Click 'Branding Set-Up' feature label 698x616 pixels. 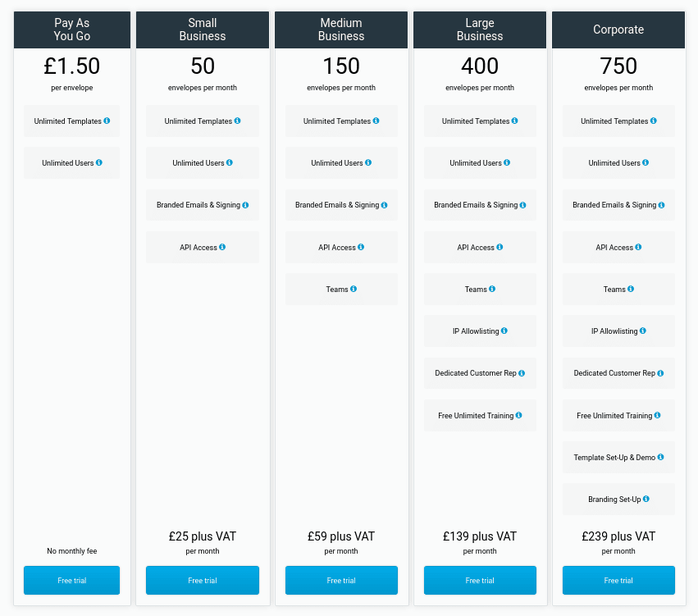614,499
